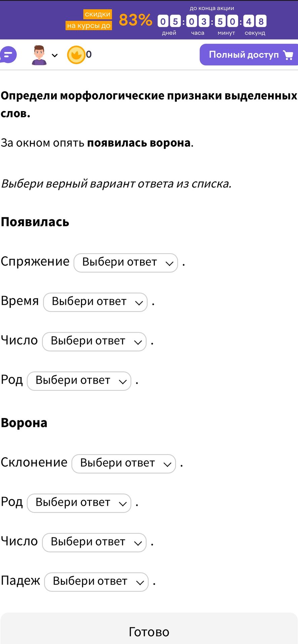Click the countdown timer days digits
The image size is (298, 644).
click(x=169, y=21)
